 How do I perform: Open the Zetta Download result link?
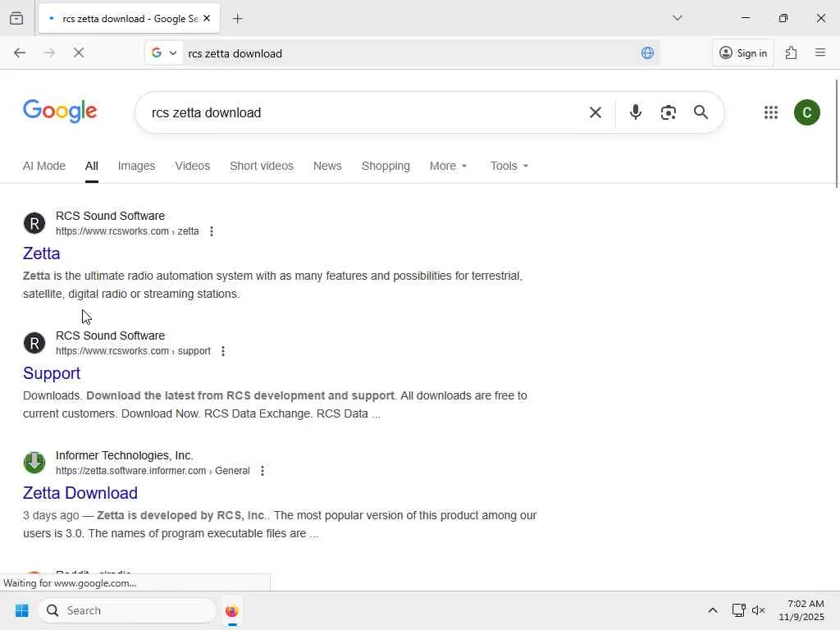click(80, 493)
